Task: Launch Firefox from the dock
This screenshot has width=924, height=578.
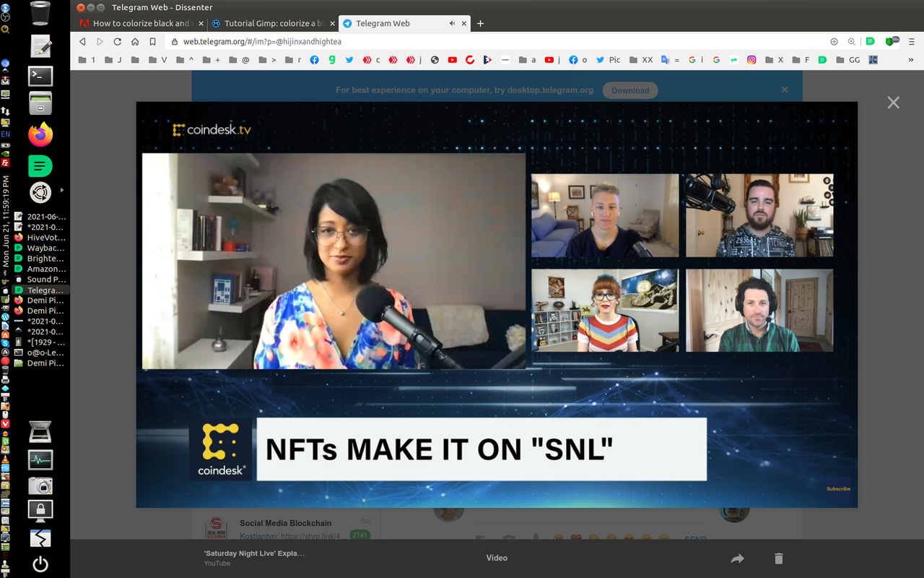Action: (x=40, y=134)
